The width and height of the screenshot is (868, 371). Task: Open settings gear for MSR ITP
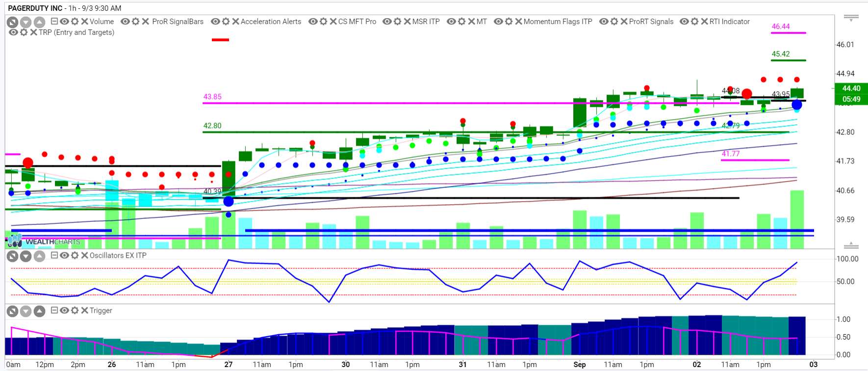click(x=398, y=22)
